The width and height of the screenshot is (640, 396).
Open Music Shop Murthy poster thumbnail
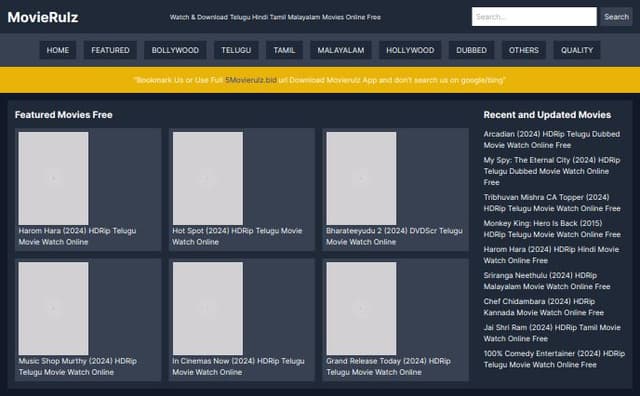point(53,308)
